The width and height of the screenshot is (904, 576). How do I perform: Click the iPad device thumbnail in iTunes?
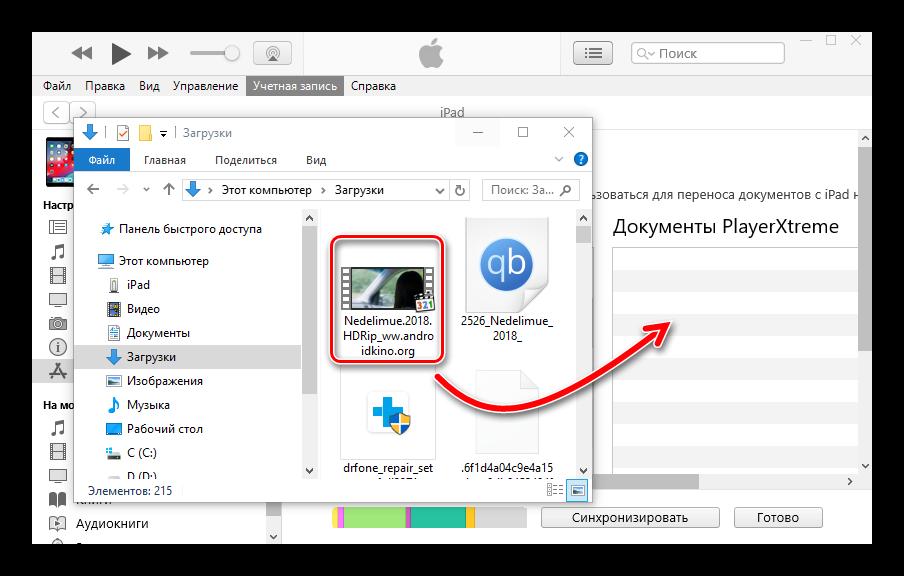pyautogui.click(x=59, y=161)
